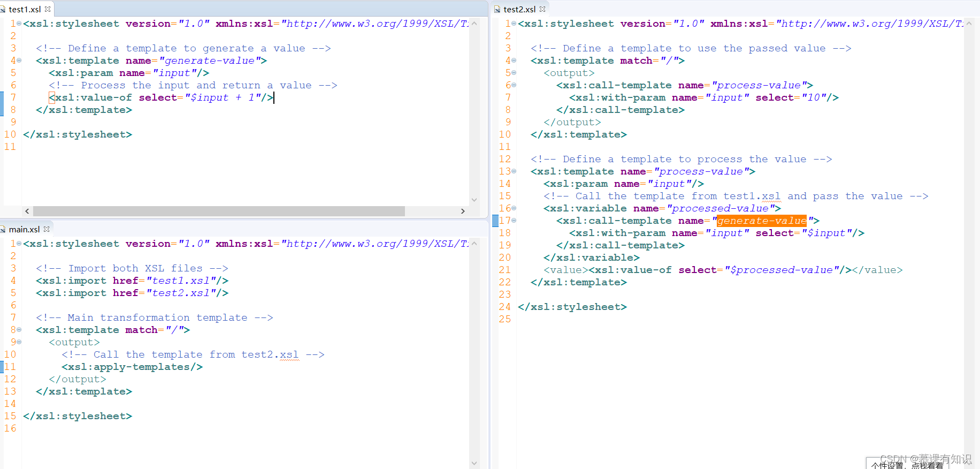Click xsl:template match="/" text in test2.xsl

(608, 60)
